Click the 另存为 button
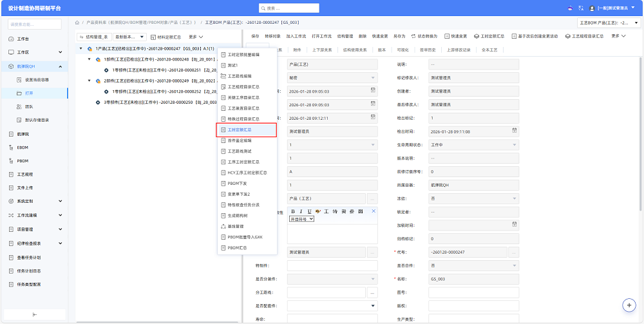Image resolution: width=644 pixels, height=324 pixels. click(399, 36)
